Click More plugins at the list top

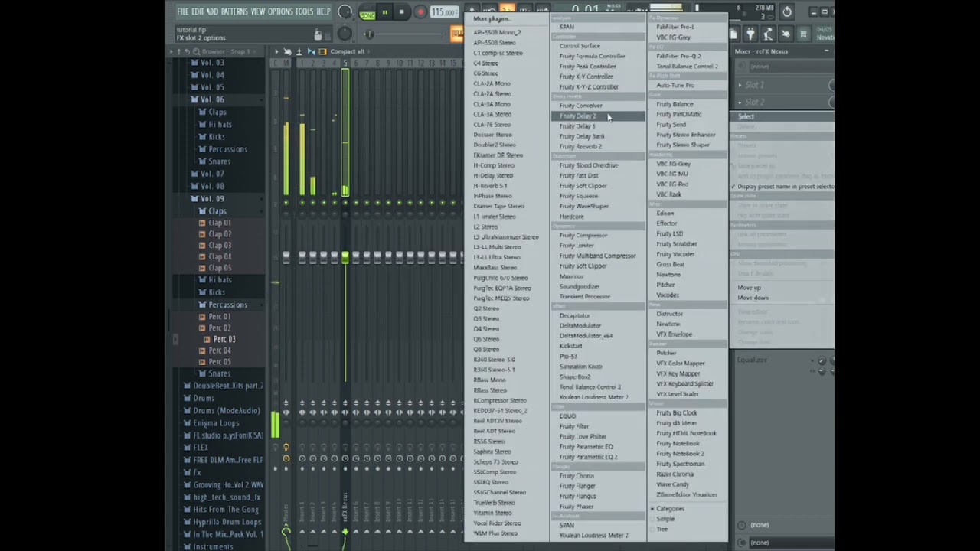[x=491, y=19]
